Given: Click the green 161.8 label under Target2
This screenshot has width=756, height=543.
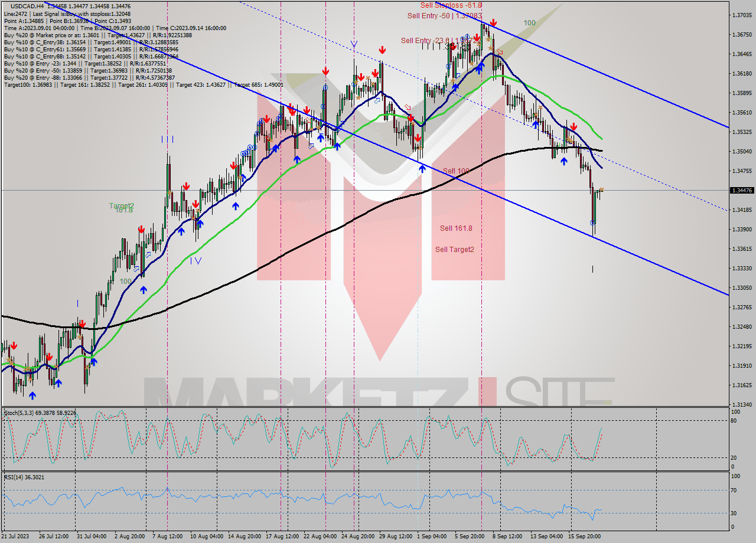Looking at the screenshot, I should pyautogui.click(x=124, y=210).
